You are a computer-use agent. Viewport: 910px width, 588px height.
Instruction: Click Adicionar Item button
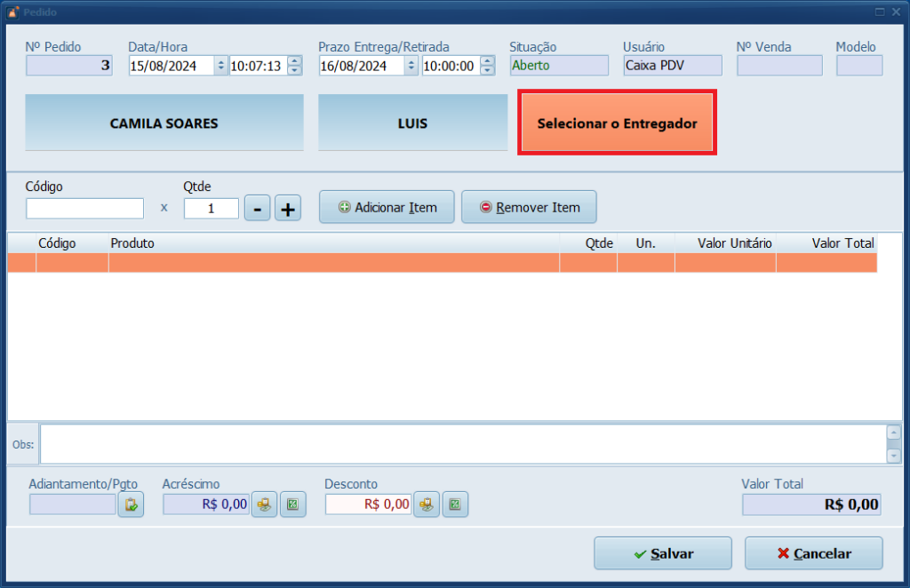(x=387, y=207)
